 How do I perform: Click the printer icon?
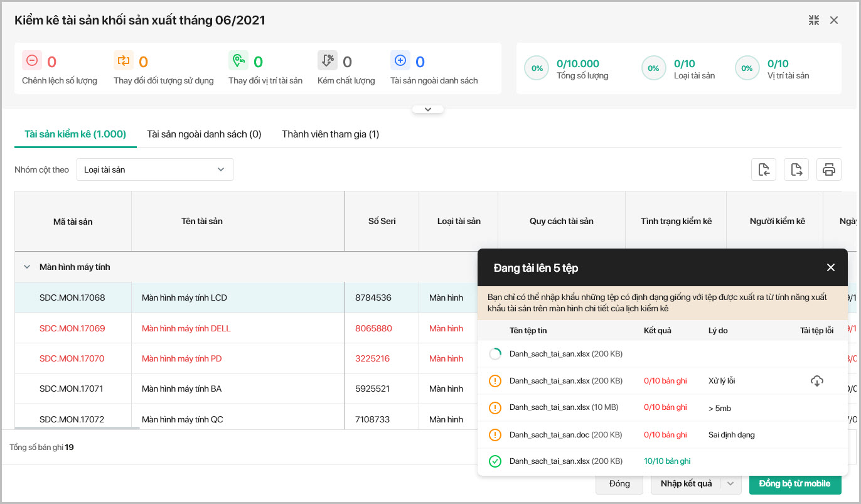point(828,169)
